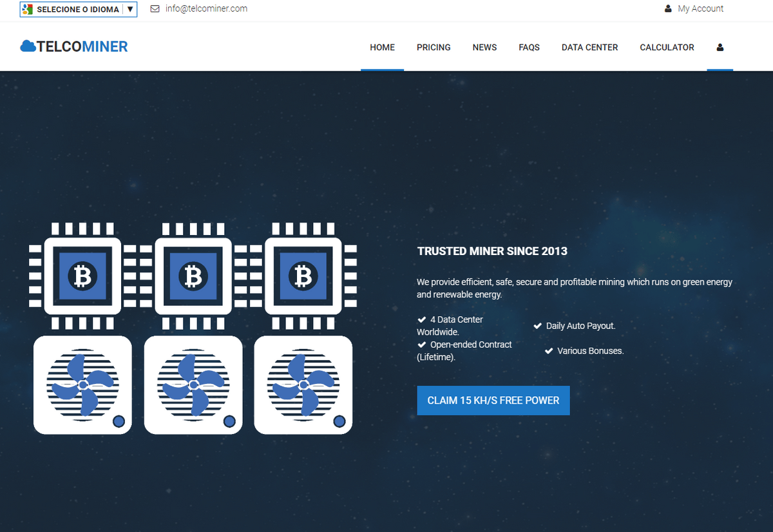773x532 pixels.
Task: Click the leftmost cooling fan graphic
Action: click(x=82, y=385)
